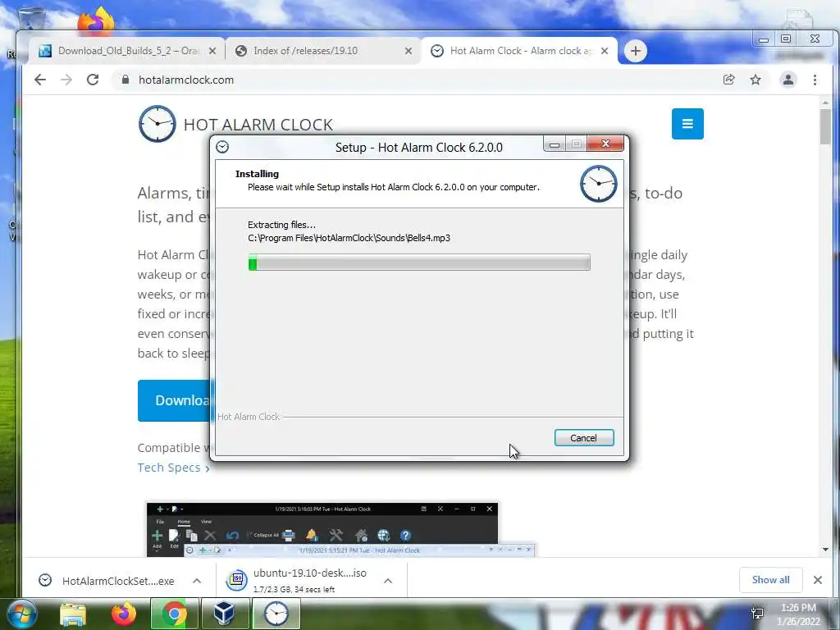Minimize the Setup dialog window

point(555,144)
